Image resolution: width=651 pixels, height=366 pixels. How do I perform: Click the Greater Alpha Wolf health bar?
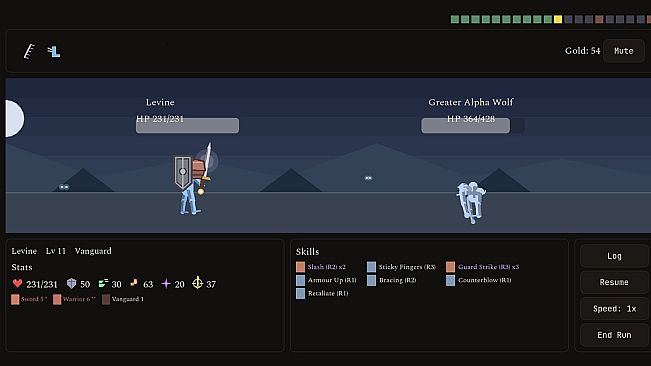click(x=473, y=126)
